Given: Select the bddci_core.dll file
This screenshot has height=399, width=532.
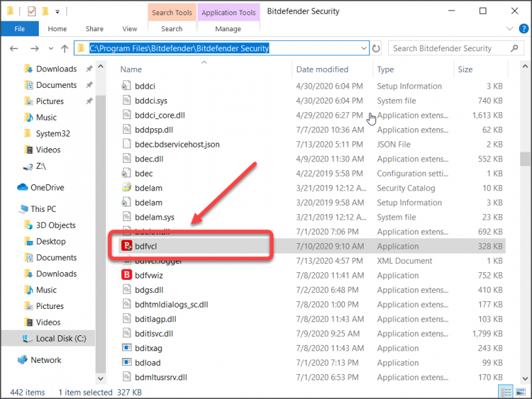Looking at the screenshot, I should (159, 115).
